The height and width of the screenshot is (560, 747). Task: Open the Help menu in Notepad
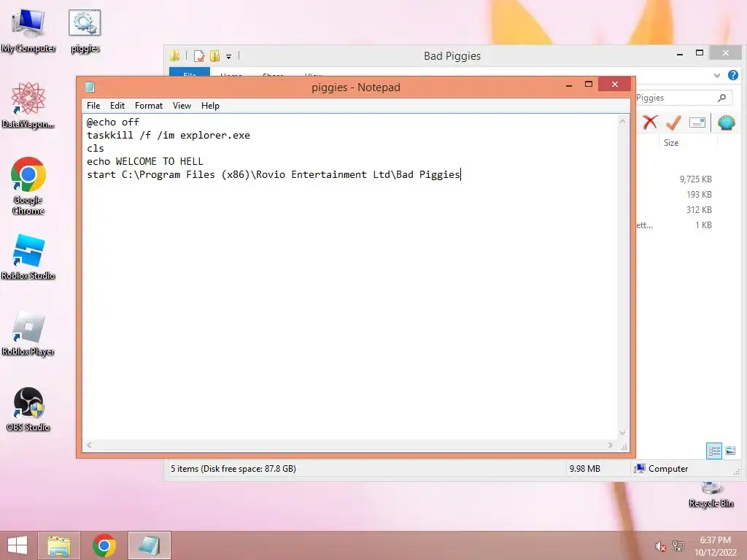coord(210,106)
